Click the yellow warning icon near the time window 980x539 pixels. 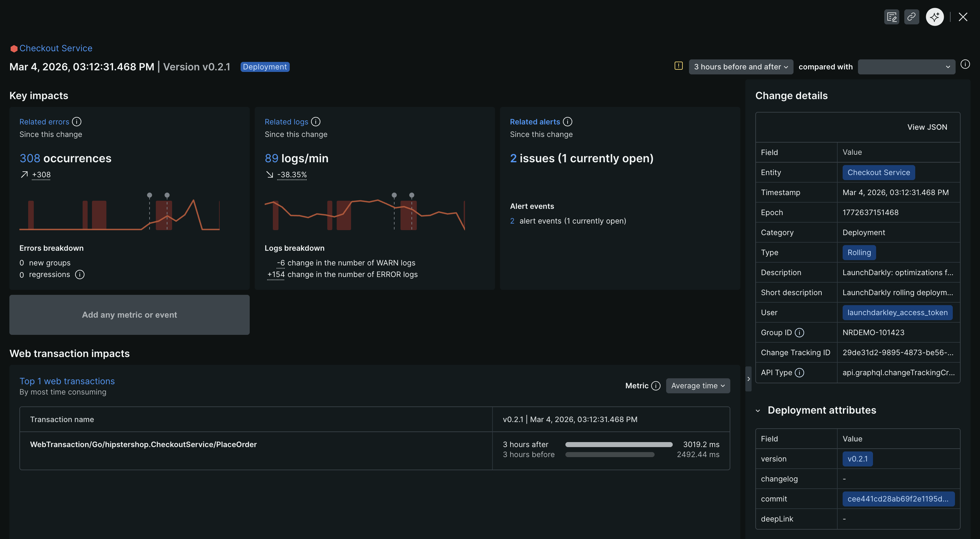pyautogui.click(x=678, y=66)
